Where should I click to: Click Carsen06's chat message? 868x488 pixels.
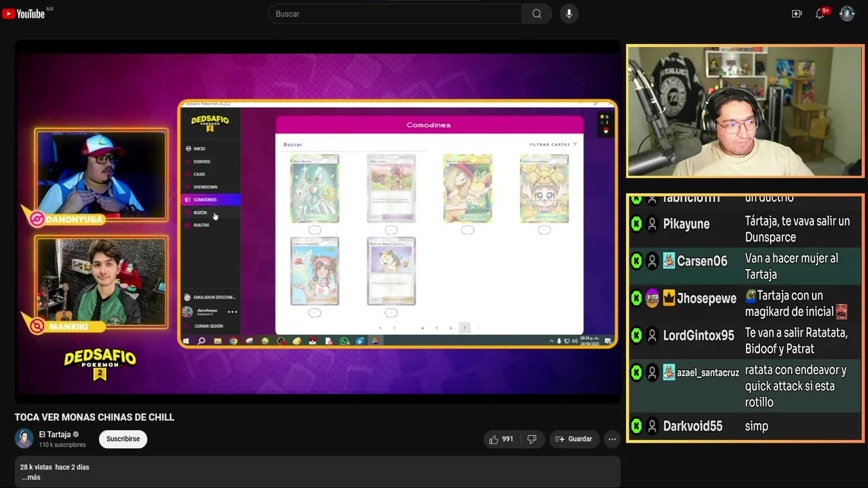click(x=791, y=266)
